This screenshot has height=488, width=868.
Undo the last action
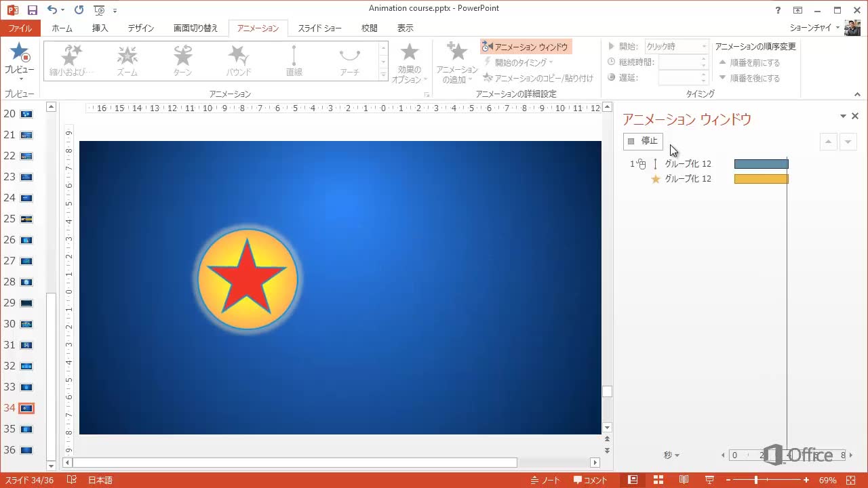pyautogui.click(x=52, y=10)
